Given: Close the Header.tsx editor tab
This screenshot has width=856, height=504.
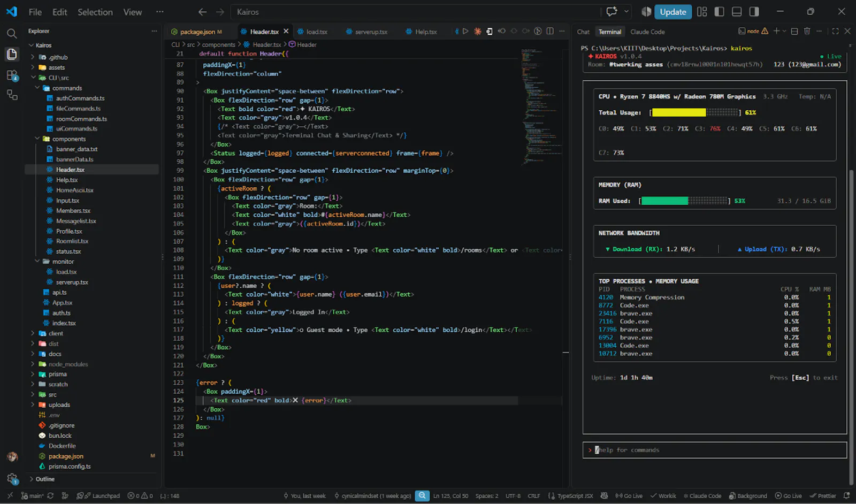Looking at the screenshot, I should [286, 32].
